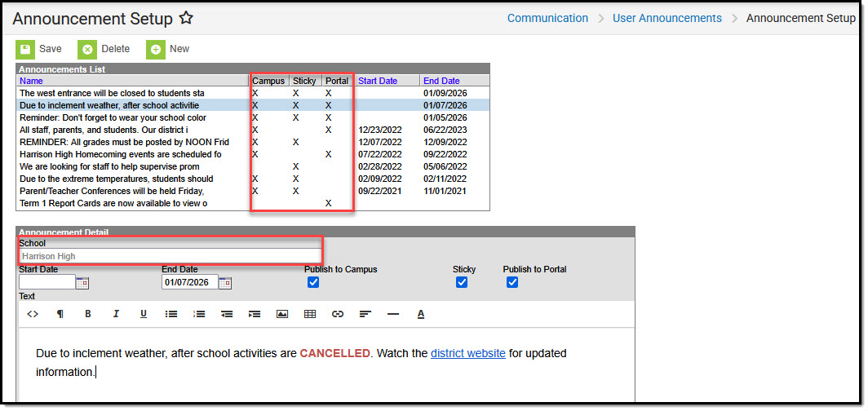
Task: Insert an image into the announcement
Action: (282, 314)
